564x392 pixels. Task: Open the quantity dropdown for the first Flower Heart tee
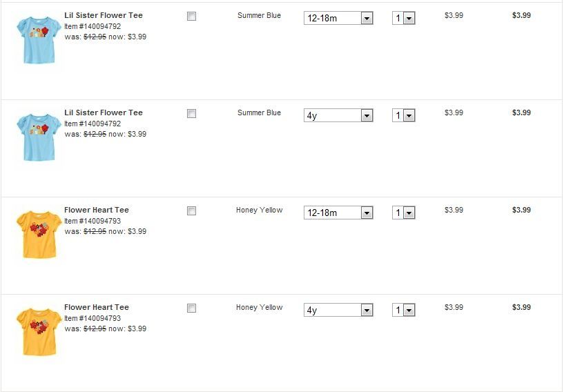[404, 213]
